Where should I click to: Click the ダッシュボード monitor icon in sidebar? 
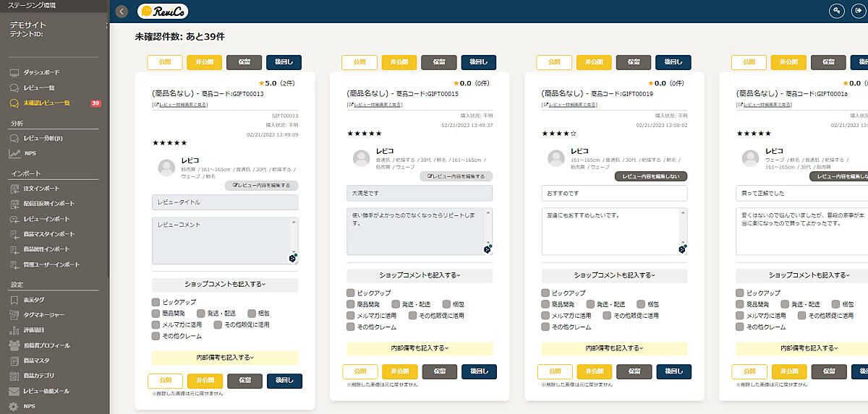(14, 73)
